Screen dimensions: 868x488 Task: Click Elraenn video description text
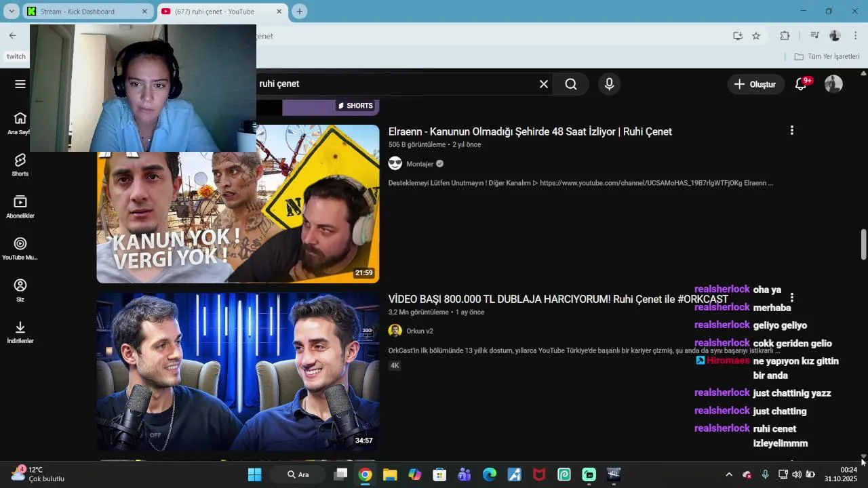pyautogui.click(x=580, y=183)
